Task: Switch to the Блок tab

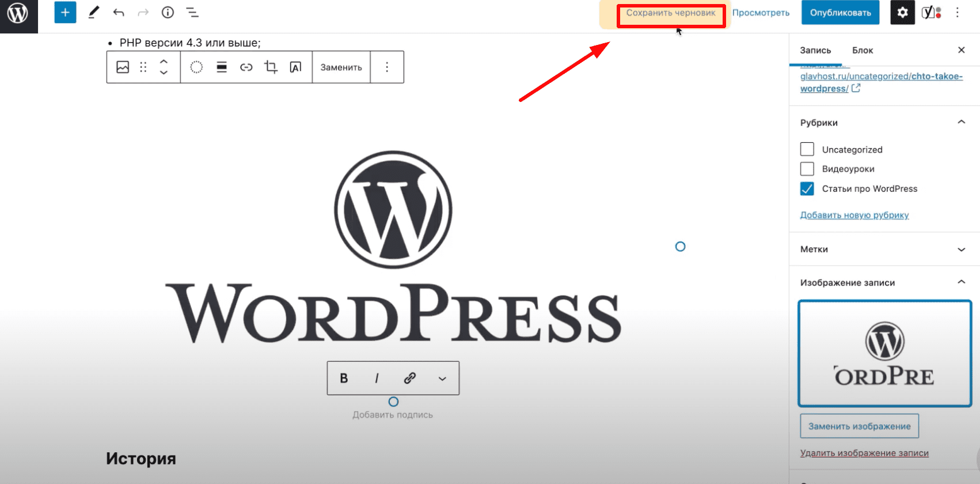Action: pyautogui.click(x=863, y=50)
